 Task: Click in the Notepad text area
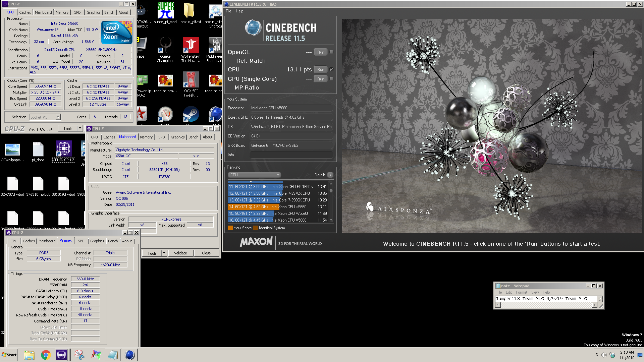click(x=546, y=299)
